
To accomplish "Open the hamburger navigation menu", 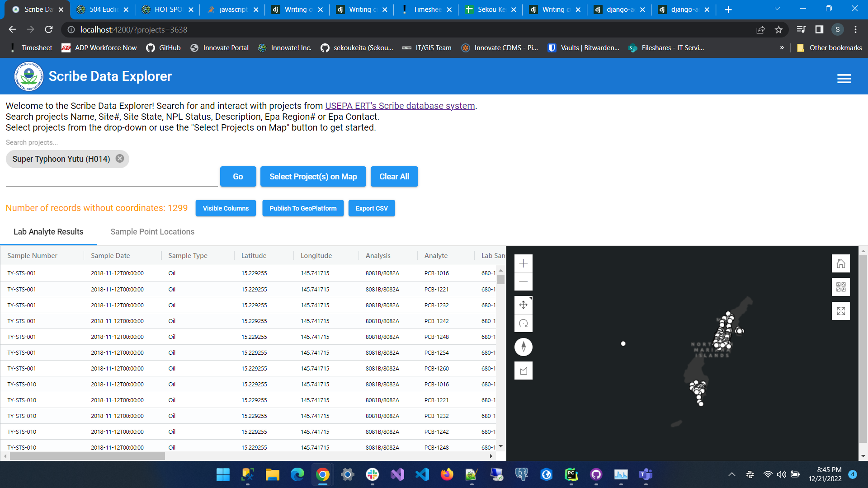I will click(x=844, y=79).
